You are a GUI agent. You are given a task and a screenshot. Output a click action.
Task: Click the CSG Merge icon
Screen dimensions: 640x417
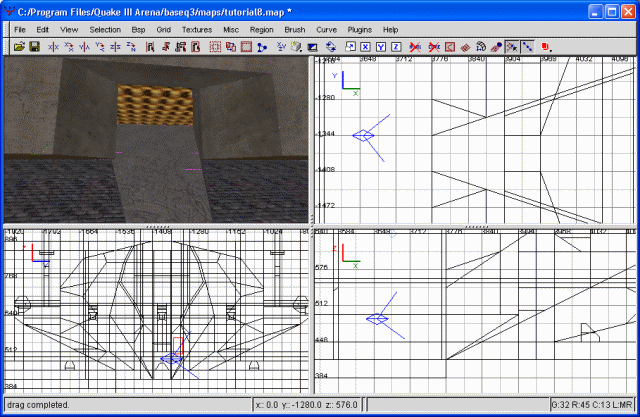coord(231,47)
